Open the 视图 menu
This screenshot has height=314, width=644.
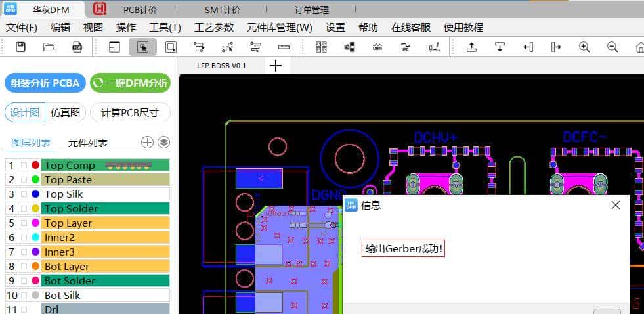pos(93,28)
